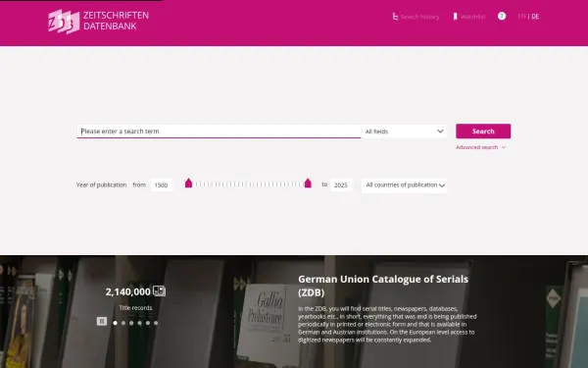Click the 'Year of publication' label
The height and width of the screenshot is (368, 588).
[101, 184]
